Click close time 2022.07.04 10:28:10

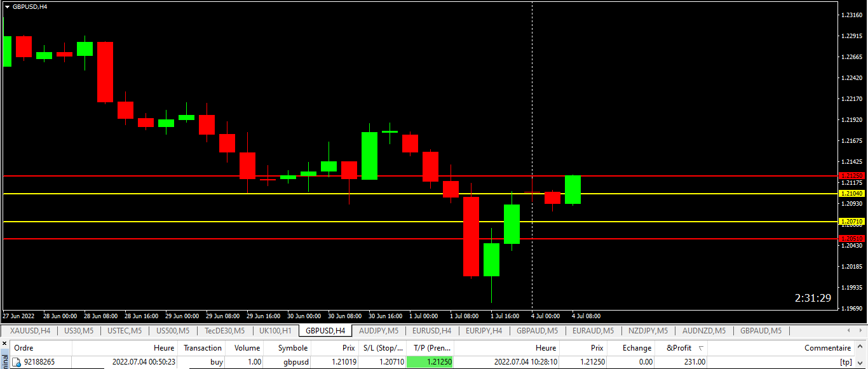pyautogui.click(x=526, y=362)
